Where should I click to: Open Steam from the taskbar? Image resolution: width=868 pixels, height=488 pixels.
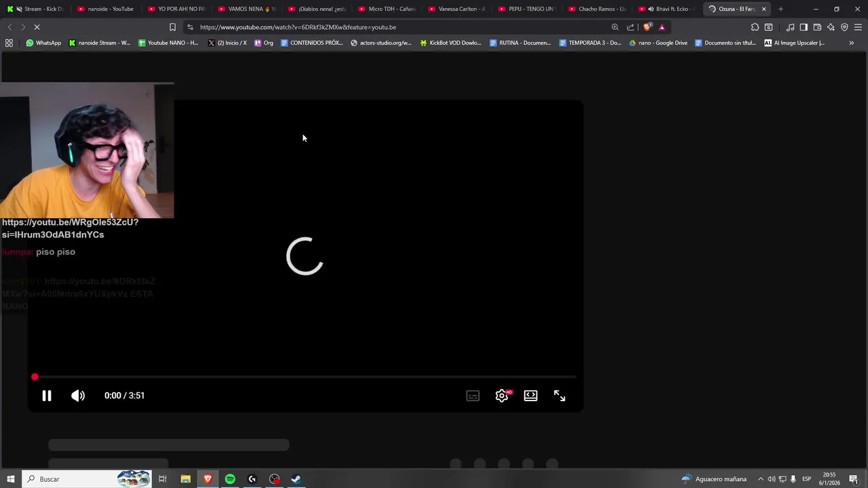tap(296, 479)
